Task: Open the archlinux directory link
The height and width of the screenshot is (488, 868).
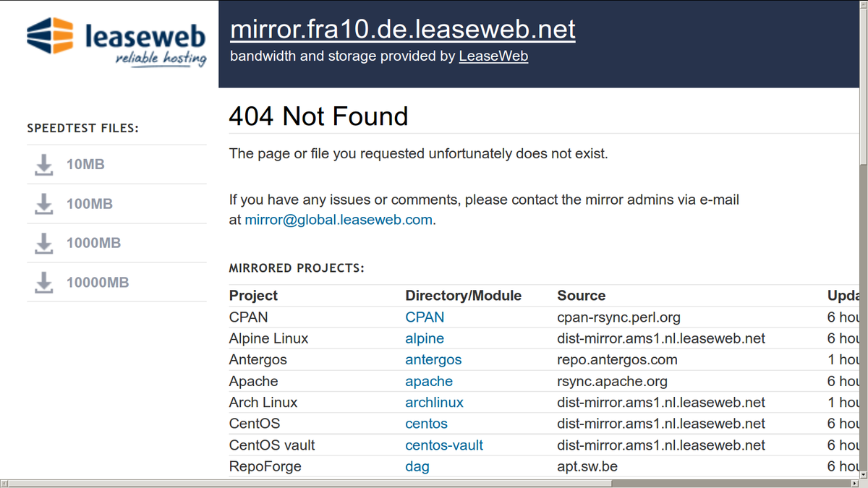Action: click(x=434, y=402)
